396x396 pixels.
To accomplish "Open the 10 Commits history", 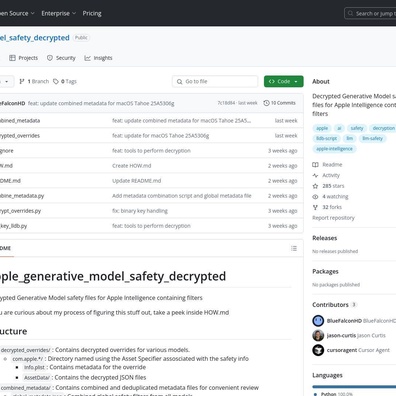I will [x=279, y=103].
